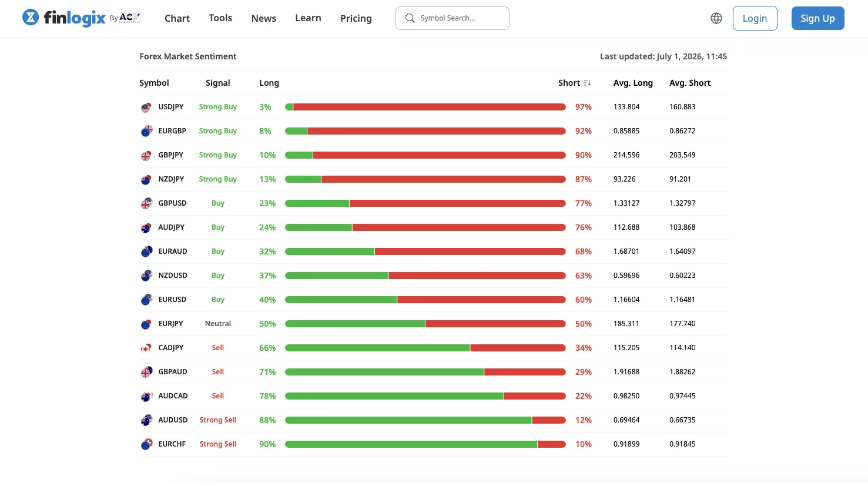This screenshot has height=483, width=868.
Task: Click the EURJPY flag icon
Action: click(x=146, y=324)
